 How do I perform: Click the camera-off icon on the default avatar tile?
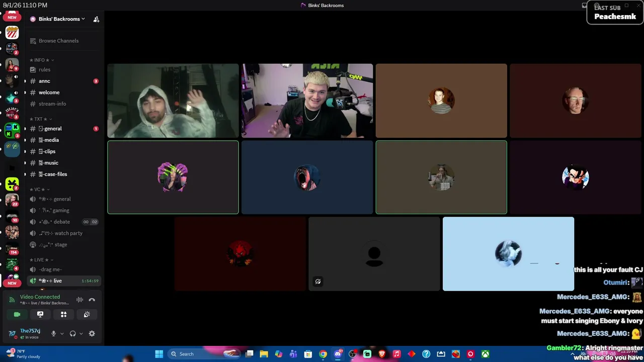click(x=318, y=282)
